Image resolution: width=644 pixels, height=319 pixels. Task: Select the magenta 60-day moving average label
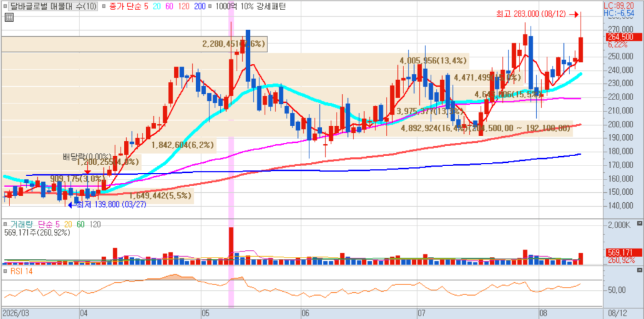coord(169,7)
